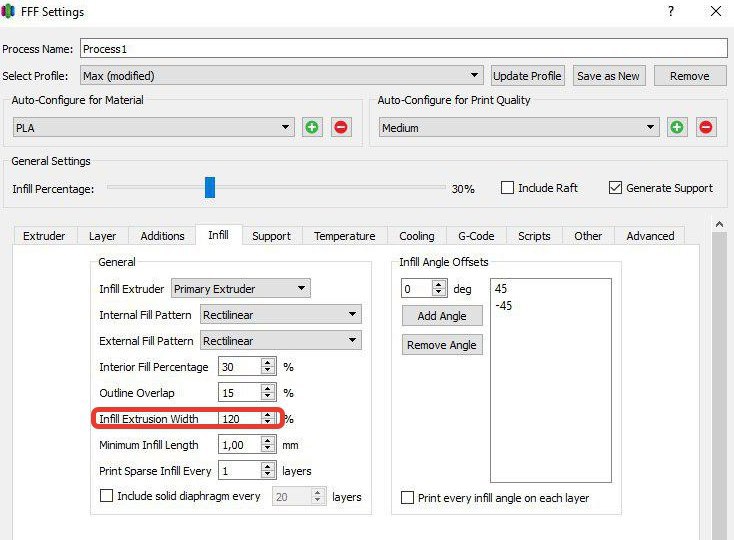734x540 pixels.
Task: Increase Infill Extrusion Width with up arrow
Action: pyautogui.click(x=268, y=415)
